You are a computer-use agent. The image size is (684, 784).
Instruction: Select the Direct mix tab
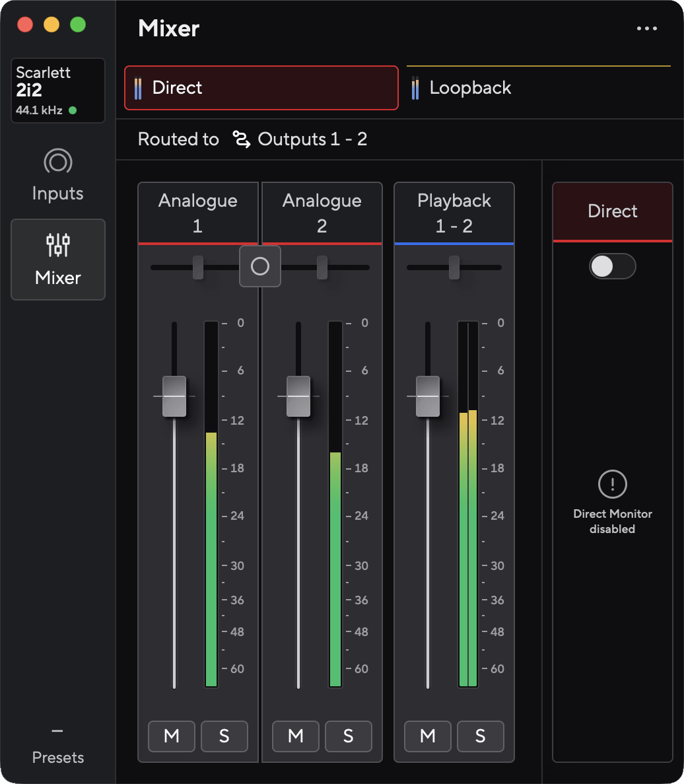tap(261, 87)
